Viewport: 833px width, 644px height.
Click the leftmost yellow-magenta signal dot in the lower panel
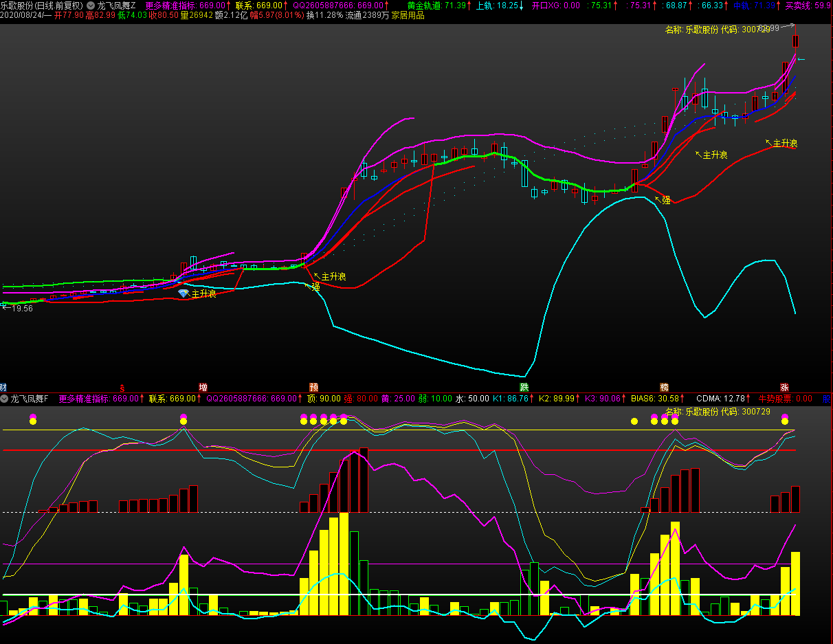point(32,419)
